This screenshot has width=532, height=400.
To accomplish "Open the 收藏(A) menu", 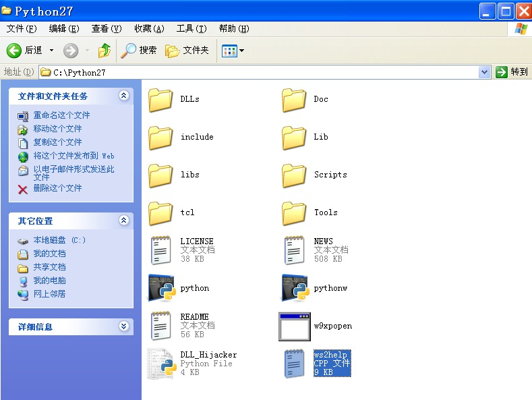I will pos(149,28).
